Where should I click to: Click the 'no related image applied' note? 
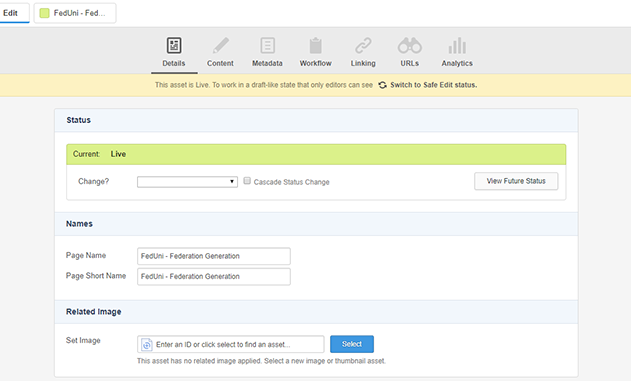click(x=261, y=361)
